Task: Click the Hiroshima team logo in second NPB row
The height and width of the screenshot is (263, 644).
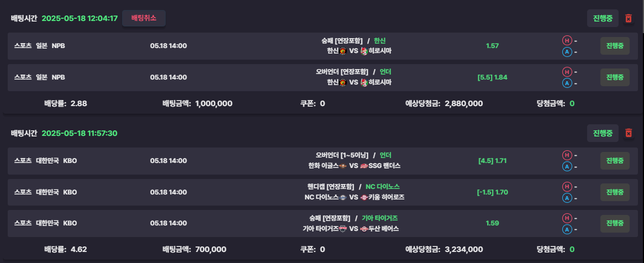Action: tap(363, 82)
